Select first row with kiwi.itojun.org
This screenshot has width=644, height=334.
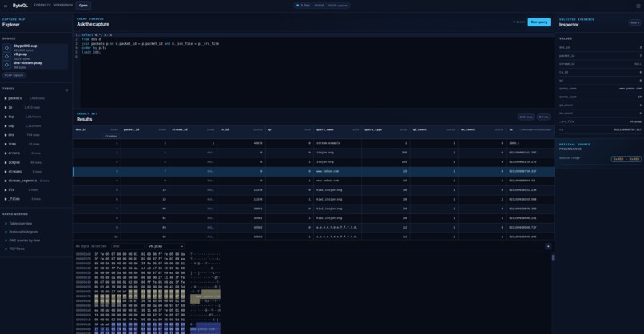314,190
